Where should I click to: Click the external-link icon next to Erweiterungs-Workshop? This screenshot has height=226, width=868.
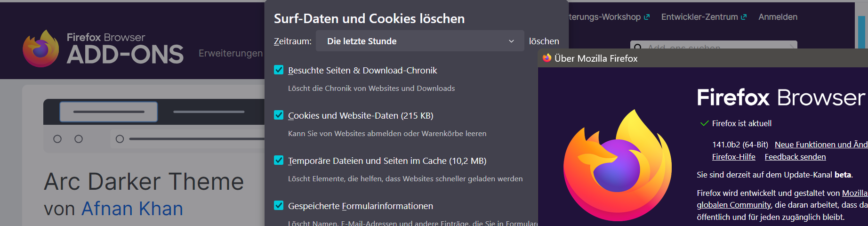(x=647, y=17)
